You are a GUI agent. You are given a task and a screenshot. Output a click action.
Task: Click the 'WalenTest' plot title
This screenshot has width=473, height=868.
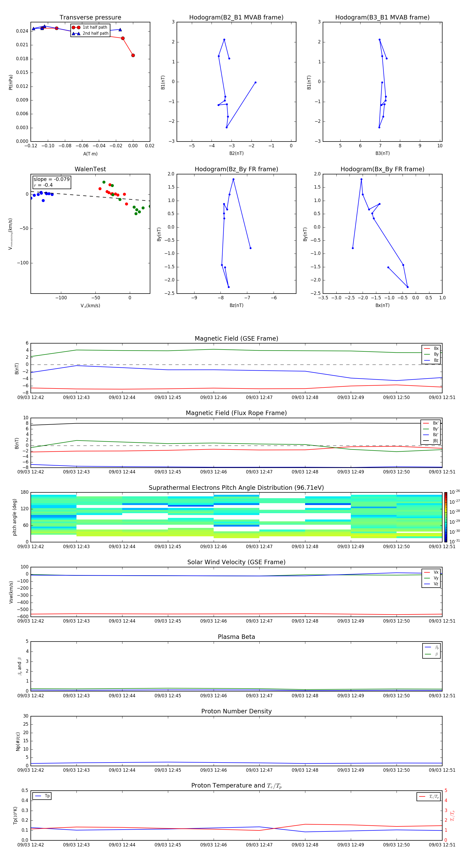point(90,169)
